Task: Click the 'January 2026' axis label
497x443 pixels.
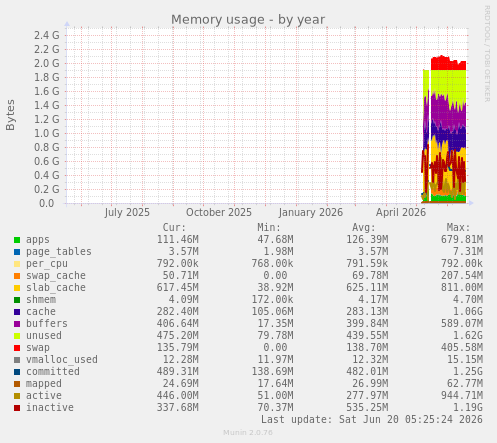Action: [x=311, y=213]
